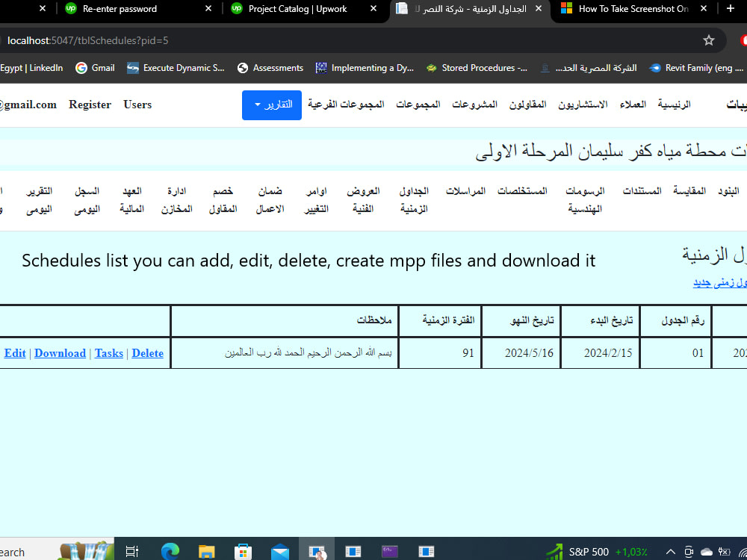Viewport: 747px width, 560px height.
Task: Click the Meet Now camera tray icon
Action: [689, 552]
